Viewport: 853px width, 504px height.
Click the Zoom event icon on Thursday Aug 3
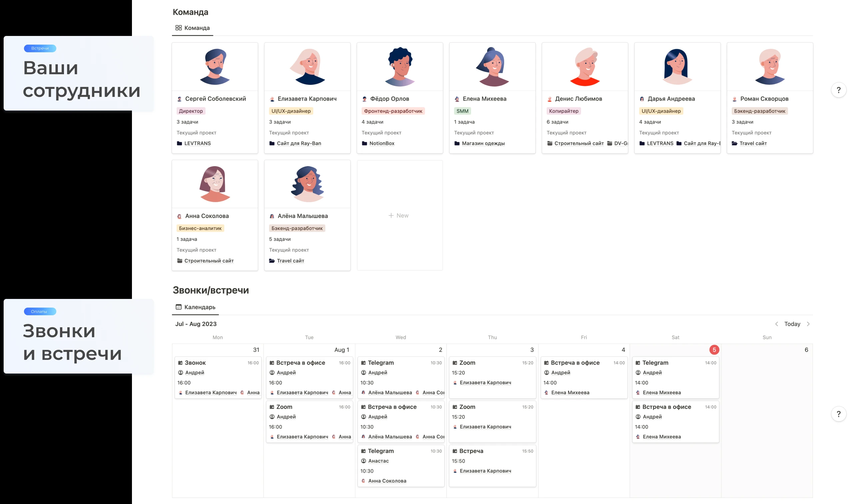tap(455, 363)
